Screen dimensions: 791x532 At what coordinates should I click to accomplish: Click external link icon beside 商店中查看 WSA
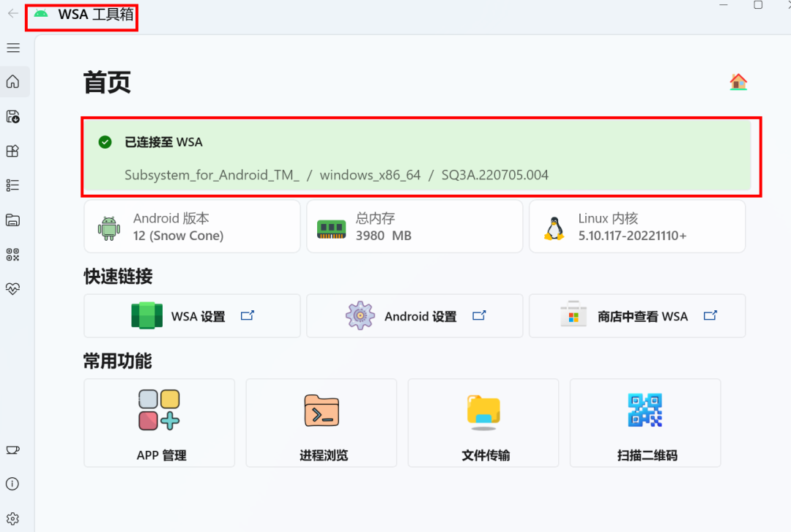click(710, 315)
